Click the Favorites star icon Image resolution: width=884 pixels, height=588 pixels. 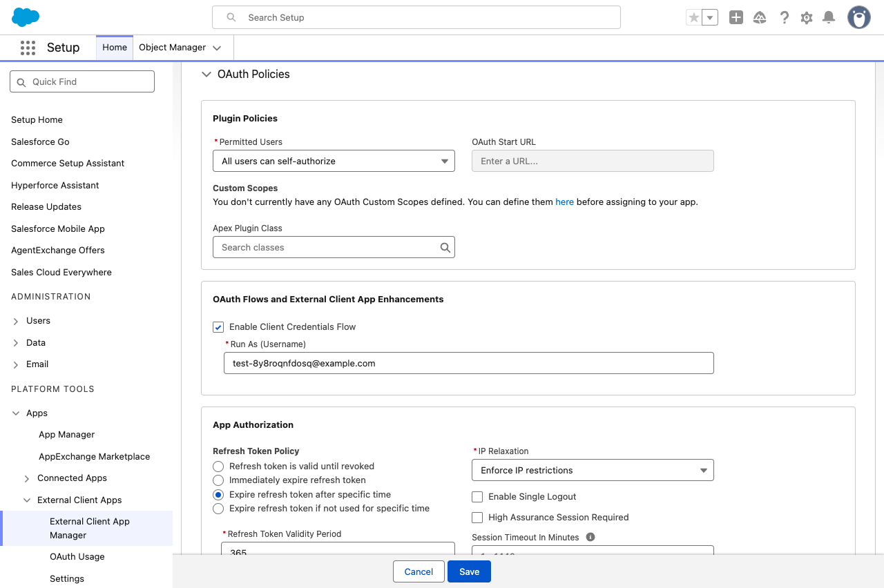click(x=693, y=17)
